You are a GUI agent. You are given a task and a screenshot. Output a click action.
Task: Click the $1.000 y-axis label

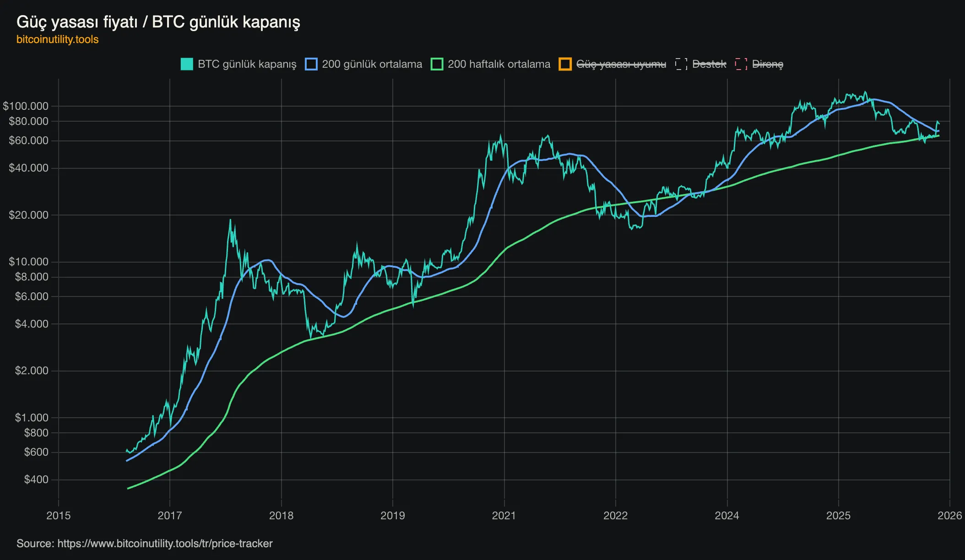point(32,418)
